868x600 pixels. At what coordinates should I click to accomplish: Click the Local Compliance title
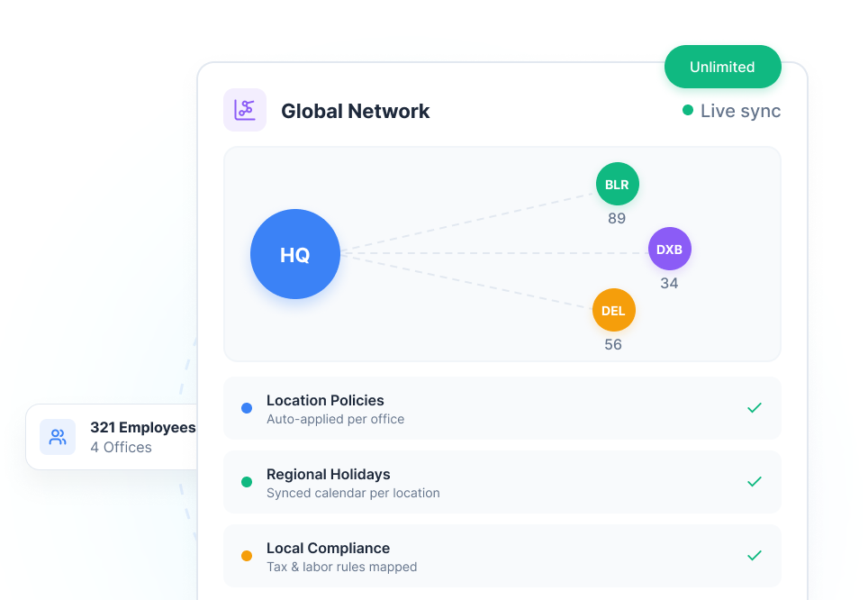(x=329, y=548)
